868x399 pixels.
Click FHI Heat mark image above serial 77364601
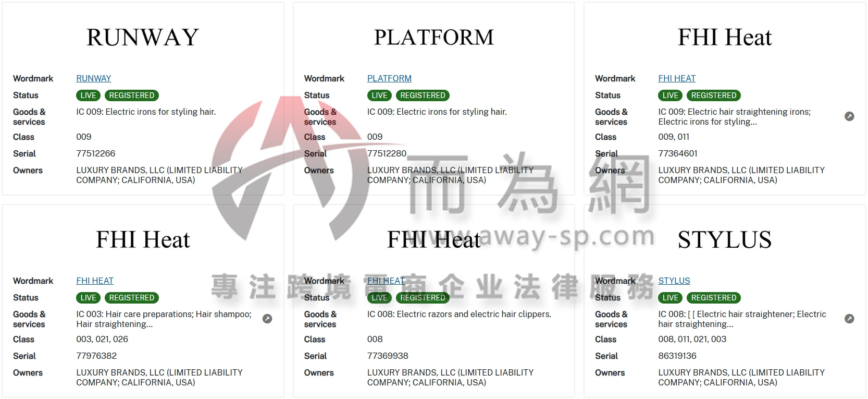[725, 38]
